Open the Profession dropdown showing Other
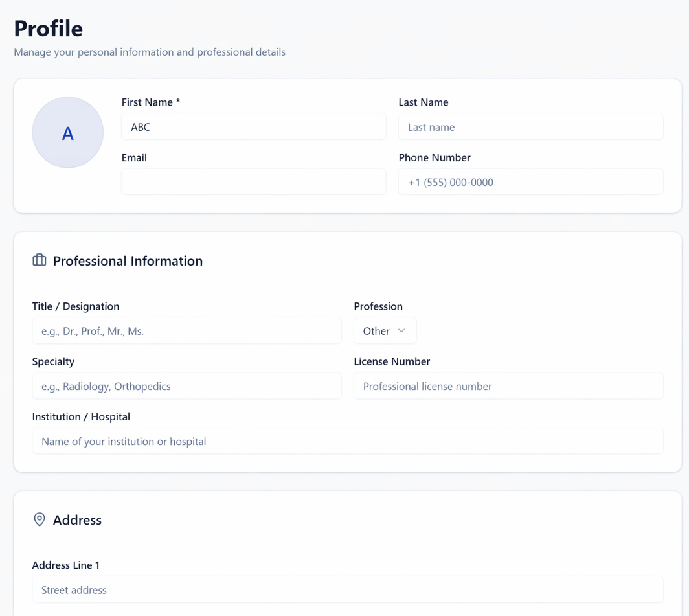Screen dimensions: 689x616 [x=385, y=330]
